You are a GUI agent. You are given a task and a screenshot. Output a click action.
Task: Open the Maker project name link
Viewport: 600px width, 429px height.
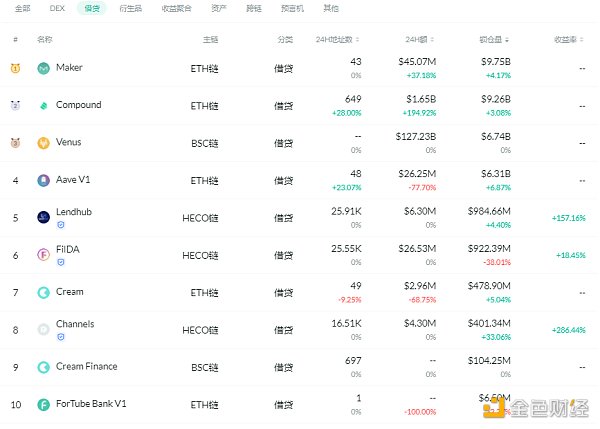(x=69, y=67)
